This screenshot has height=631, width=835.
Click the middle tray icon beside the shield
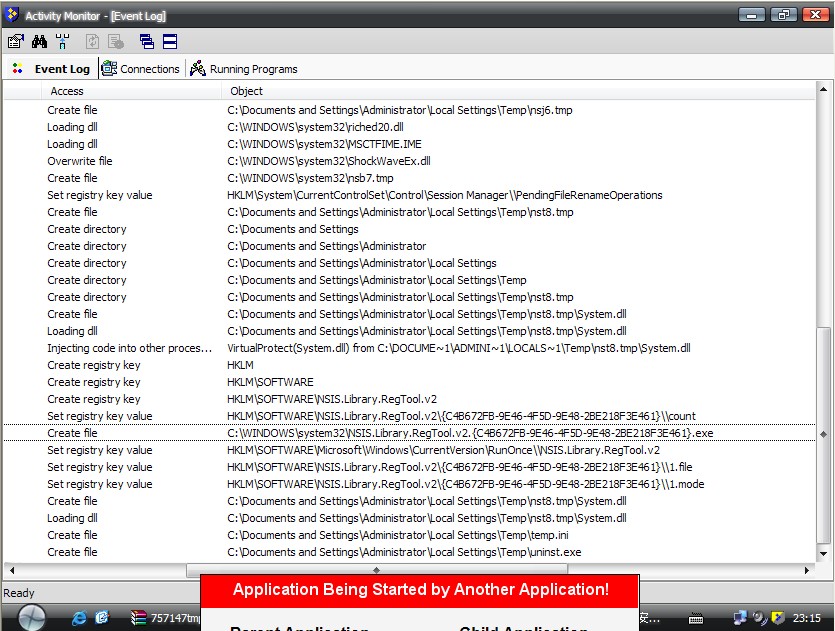[x=759, y=618]
